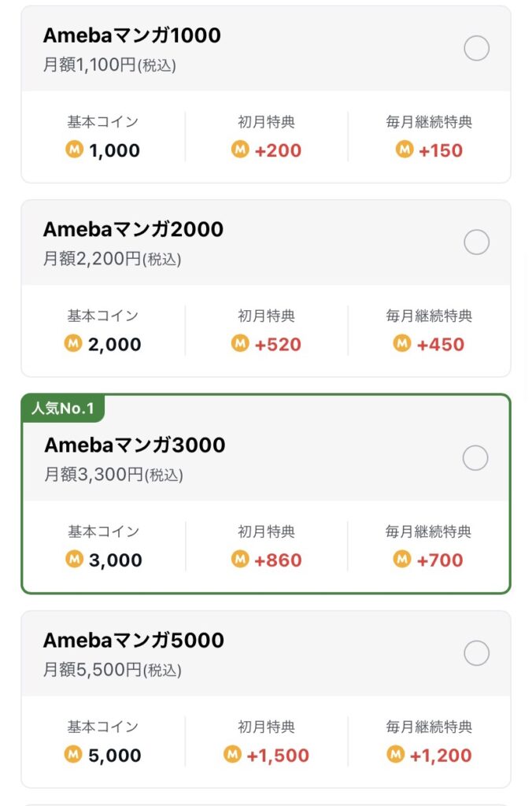This screenshot has height=806, width=532.
Task: Tap the +860 first-month bonus value
Action: 278,560
